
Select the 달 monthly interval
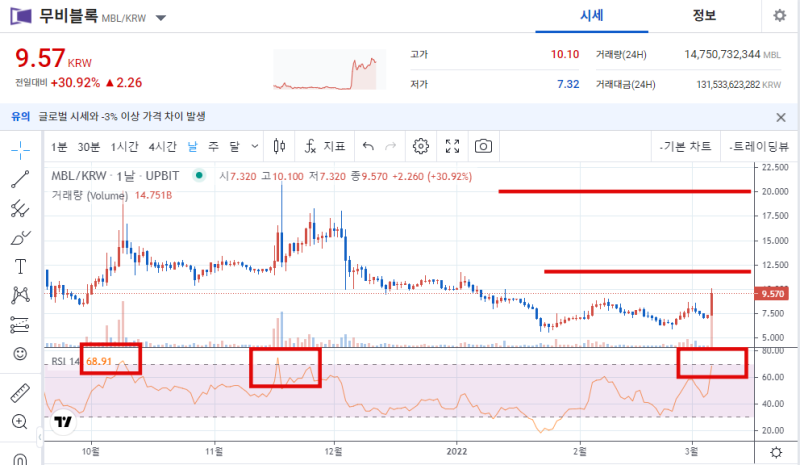tap(234, 147)
